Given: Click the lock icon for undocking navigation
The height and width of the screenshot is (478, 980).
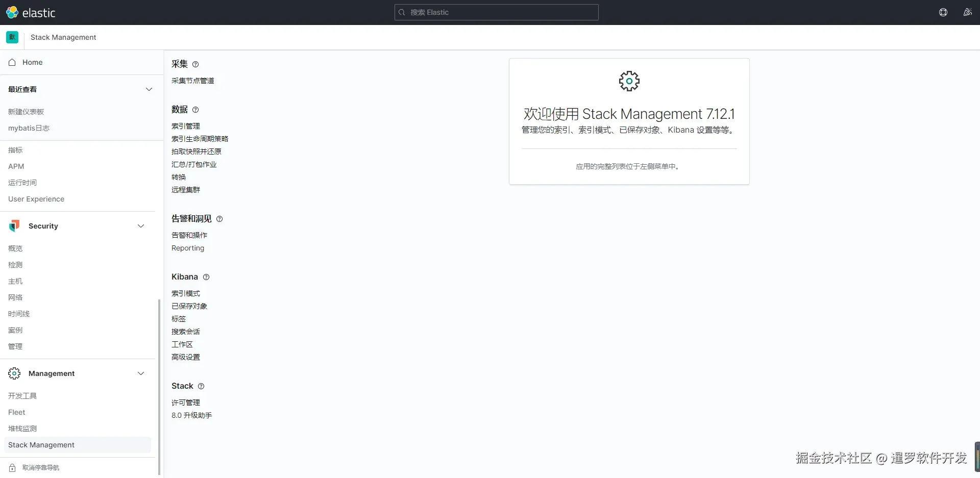Looking at the screenshot, I should [12, 468].
